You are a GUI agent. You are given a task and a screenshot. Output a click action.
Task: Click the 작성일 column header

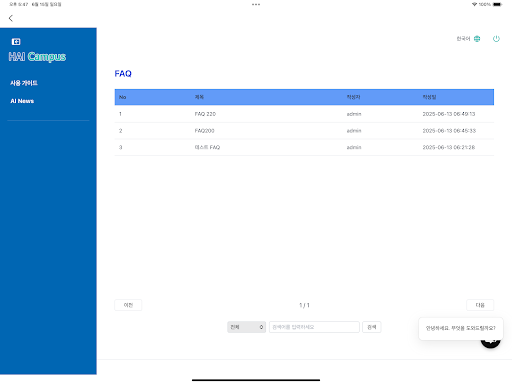(x=429, y=97)
